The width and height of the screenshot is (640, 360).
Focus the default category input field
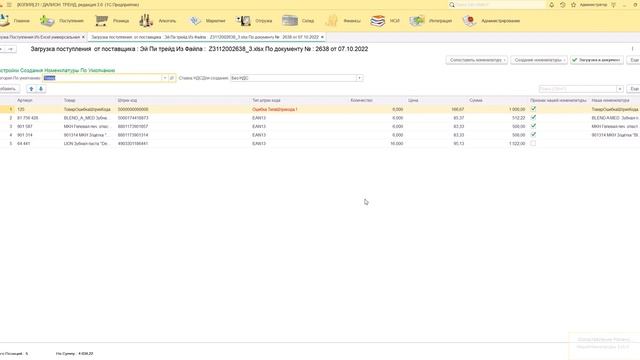click(102, 78)
